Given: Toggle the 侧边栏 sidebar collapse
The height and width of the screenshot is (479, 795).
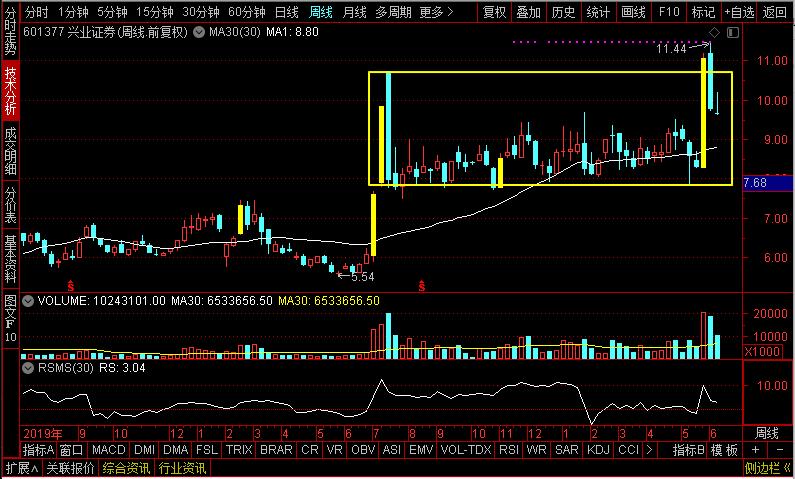Looking at the screenshot, I should pyautogui.click(x=768, y=468).
